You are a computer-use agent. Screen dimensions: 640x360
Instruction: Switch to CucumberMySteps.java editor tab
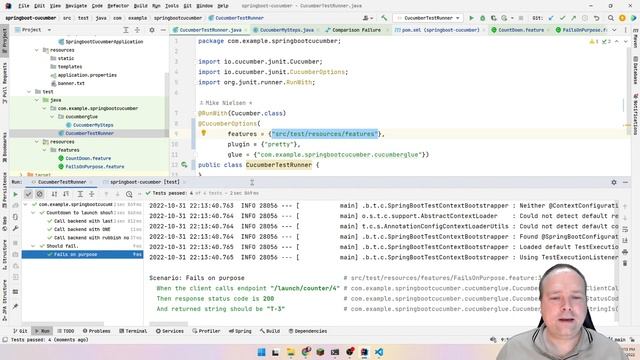pos(286,30)
